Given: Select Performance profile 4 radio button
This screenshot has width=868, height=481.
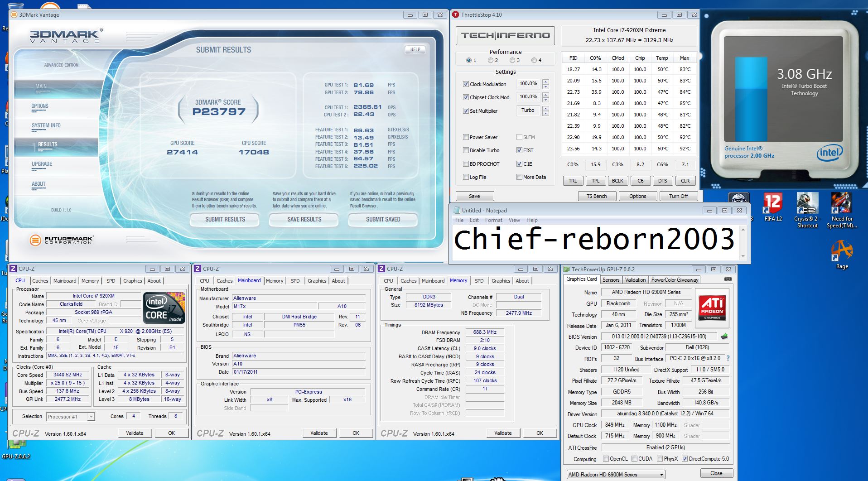Looking at the screenshot, I should pyautogui.click(x=534, y=60).
